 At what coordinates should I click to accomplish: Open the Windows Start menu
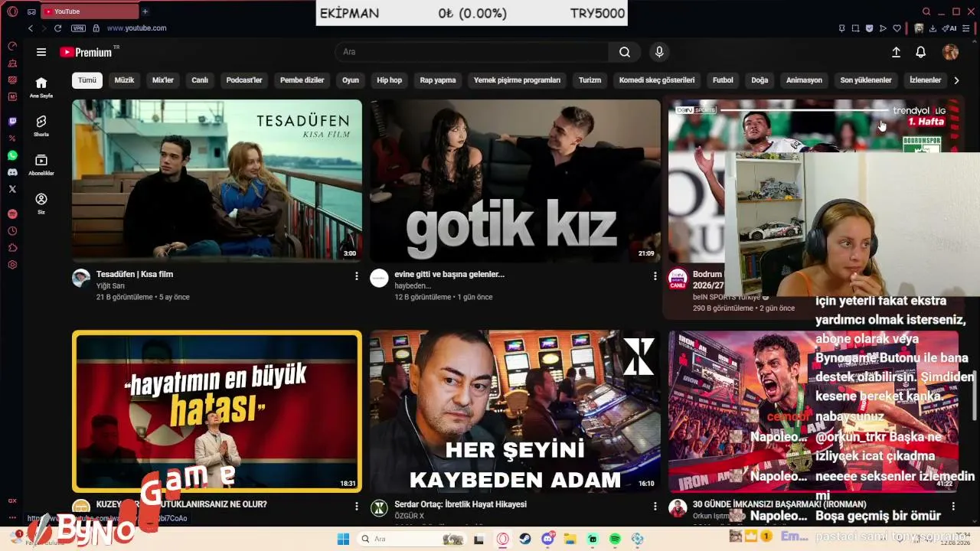coord(343,539)
